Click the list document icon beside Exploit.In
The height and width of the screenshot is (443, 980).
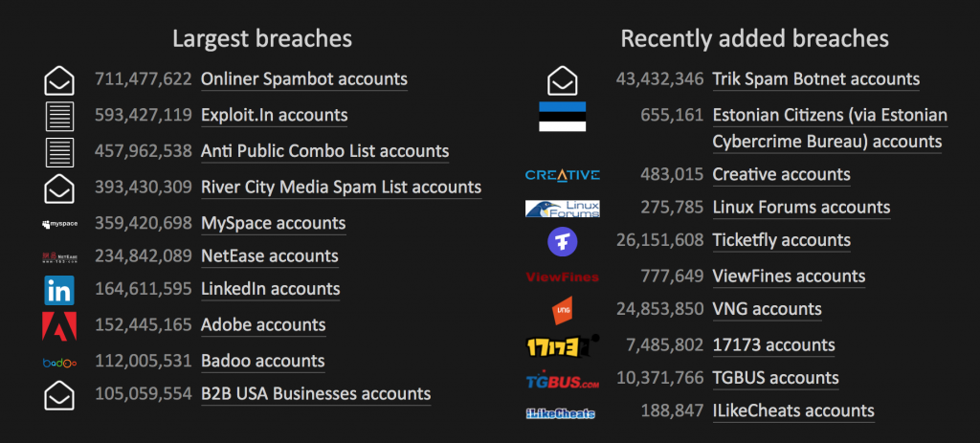(59, 116)
